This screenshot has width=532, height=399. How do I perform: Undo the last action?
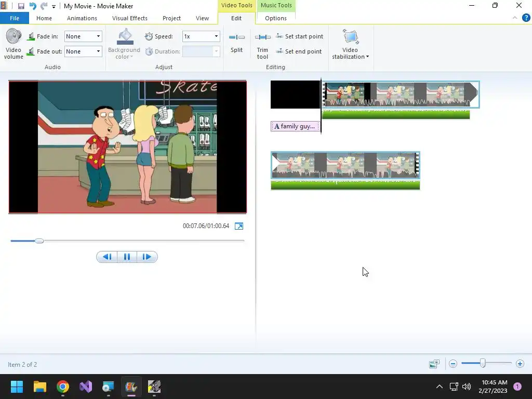point(33,6)
